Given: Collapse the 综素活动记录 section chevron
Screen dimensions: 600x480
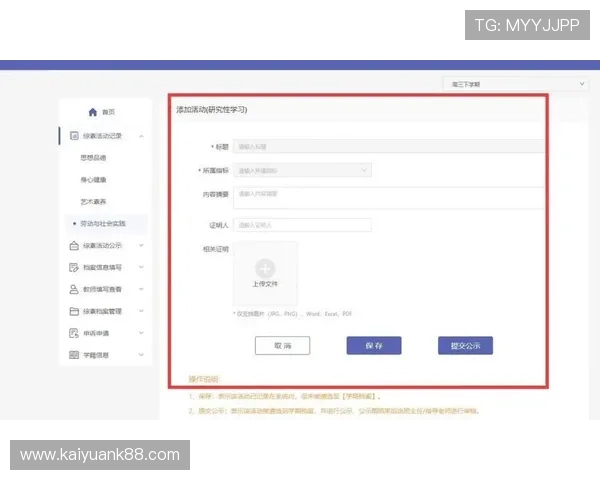Looking at the screenshot, I should (141, 136).
